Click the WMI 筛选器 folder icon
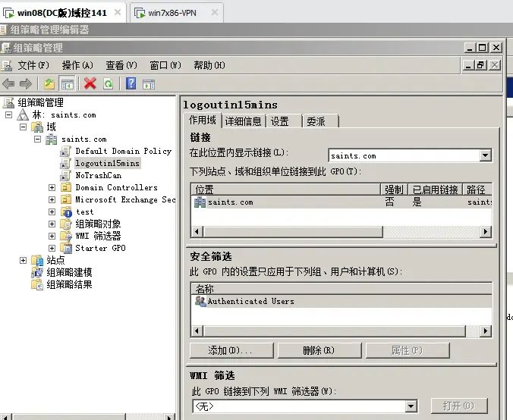Image resolution: width=513 pixels, height=420 pixels. tap(66, 236)
